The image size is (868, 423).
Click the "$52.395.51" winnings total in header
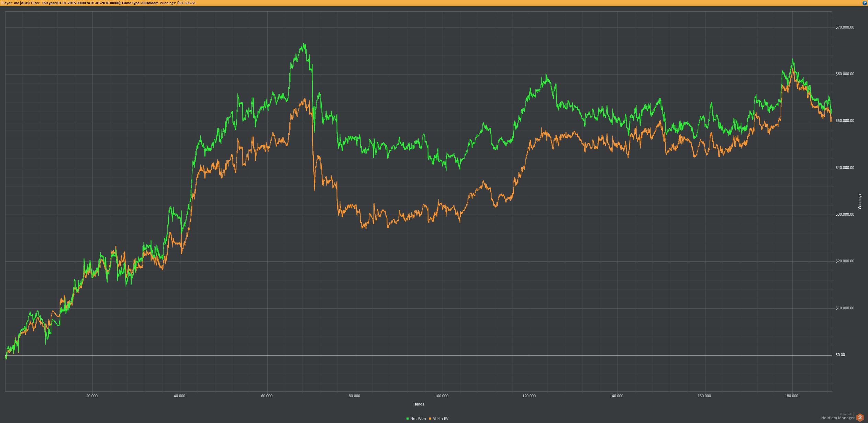pyautogui.click(x=187, y=3)
